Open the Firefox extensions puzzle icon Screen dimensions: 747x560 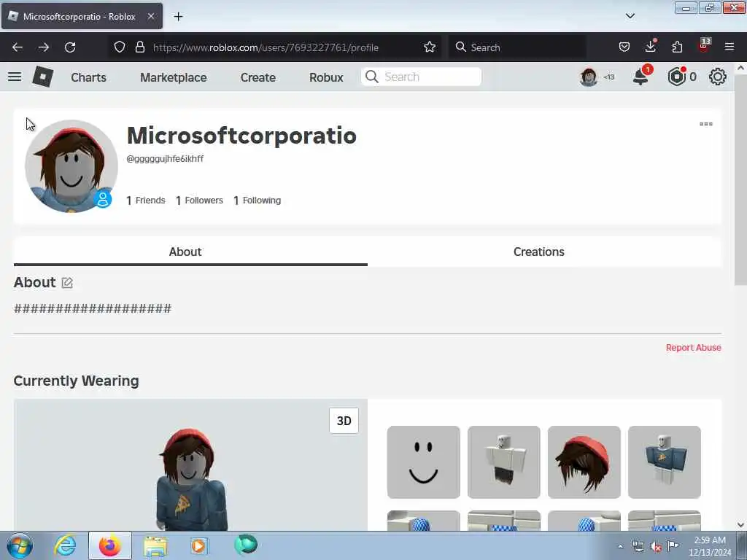click(x=677, y=47)
